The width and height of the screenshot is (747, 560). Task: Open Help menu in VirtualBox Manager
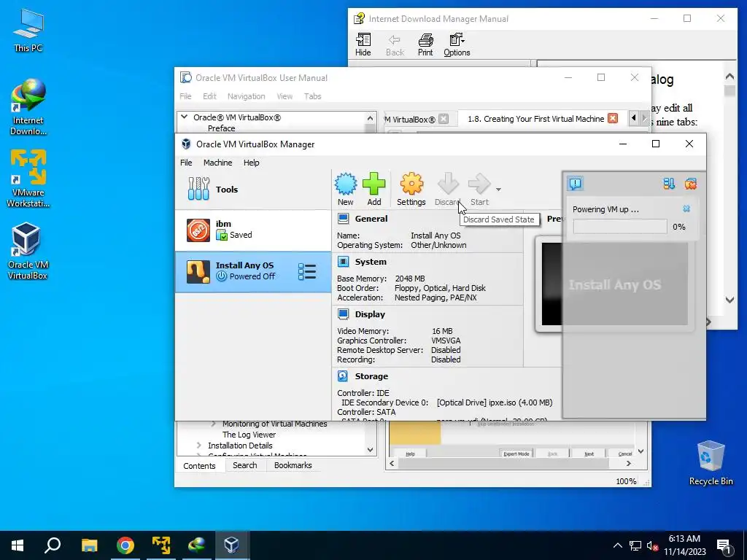[251, 163]
